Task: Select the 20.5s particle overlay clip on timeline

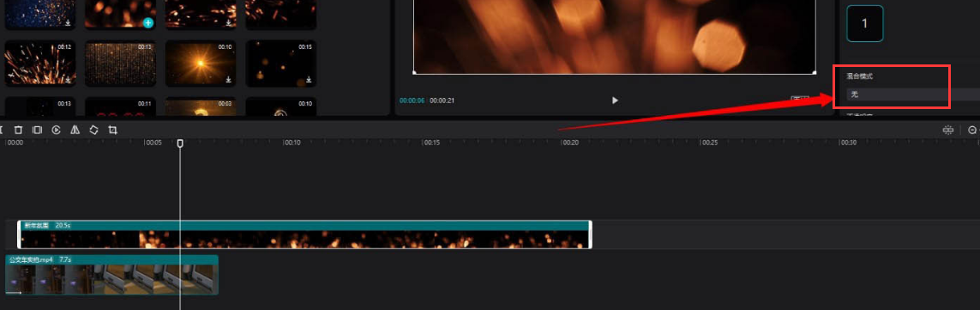Action: pyautogui.click(x=304, y=234)
